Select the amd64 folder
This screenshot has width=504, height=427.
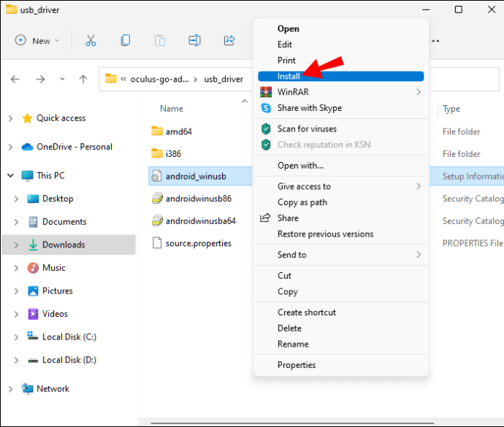click(178, 131)
